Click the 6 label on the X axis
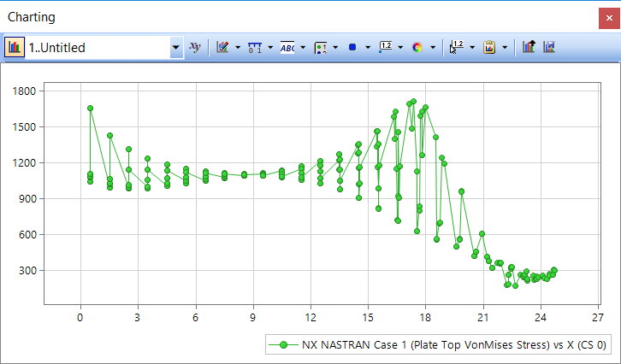 (x=195, y=317)
